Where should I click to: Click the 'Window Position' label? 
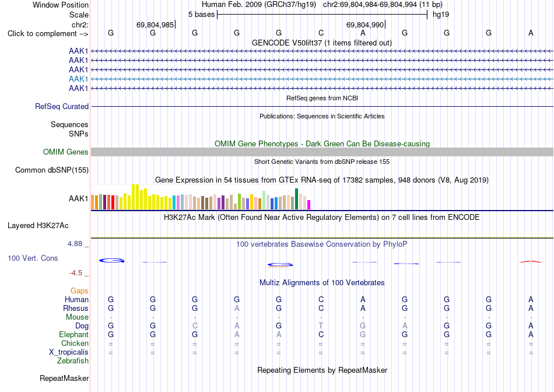pos(61,5)
